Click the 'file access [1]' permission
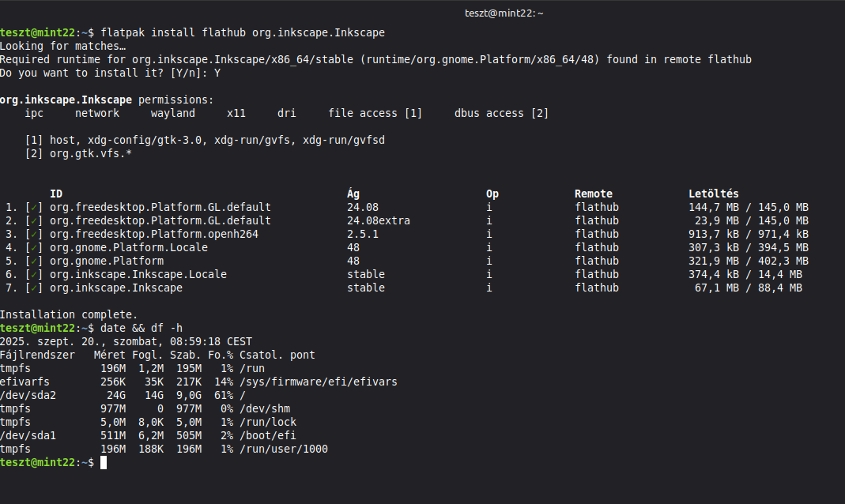 point(375,114)
